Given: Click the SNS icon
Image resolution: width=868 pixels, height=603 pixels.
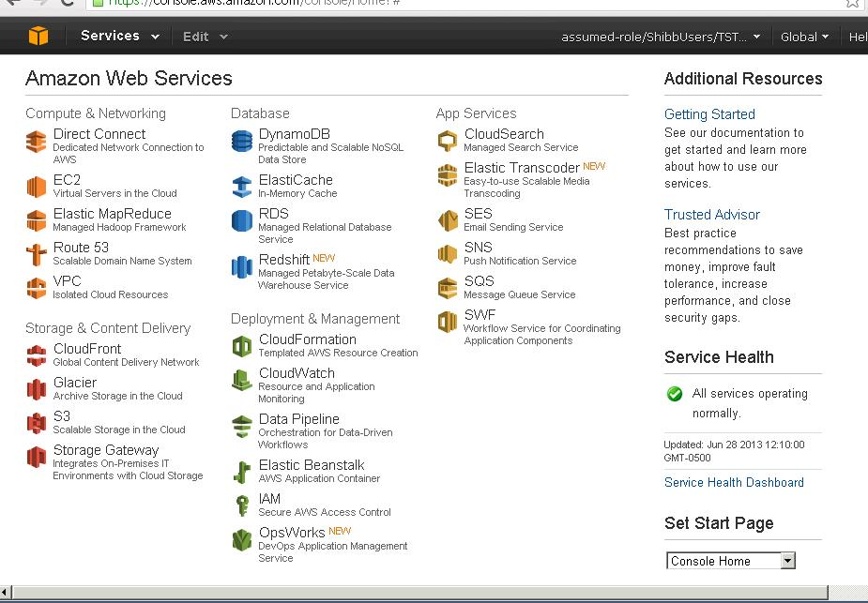Looking at the screenshot, I should [448, 254].
